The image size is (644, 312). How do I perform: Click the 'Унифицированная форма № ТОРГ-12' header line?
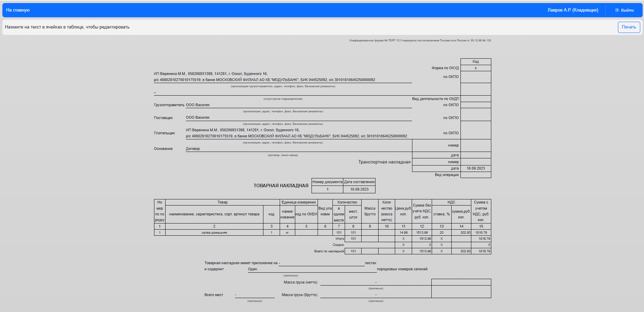(420, 40)
